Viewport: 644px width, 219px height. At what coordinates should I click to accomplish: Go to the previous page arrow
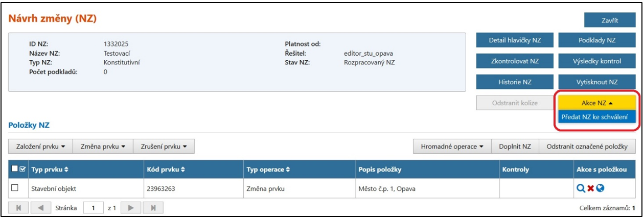(x=41, y=208)
